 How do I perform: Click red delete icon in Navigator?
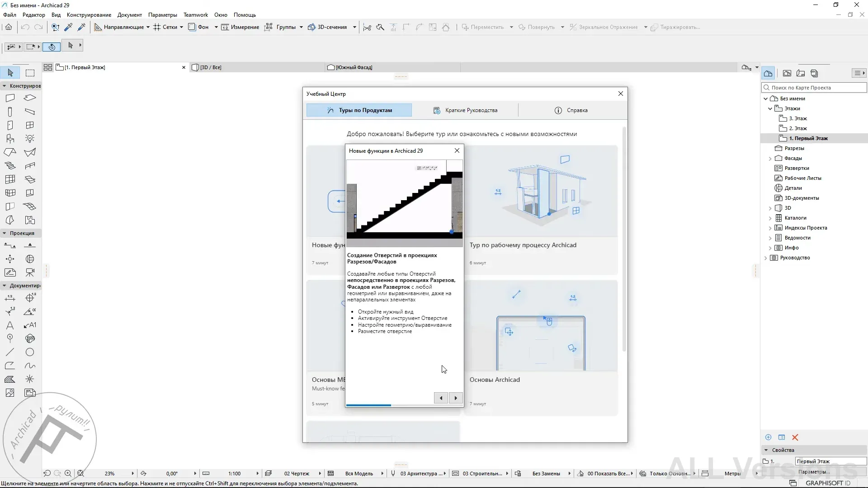(795, 437)
